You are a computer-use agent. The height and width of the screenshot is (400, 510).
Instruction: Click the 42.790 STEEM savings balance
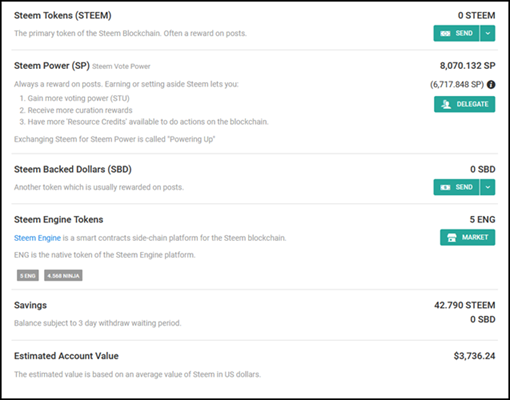tap(464, 305)
